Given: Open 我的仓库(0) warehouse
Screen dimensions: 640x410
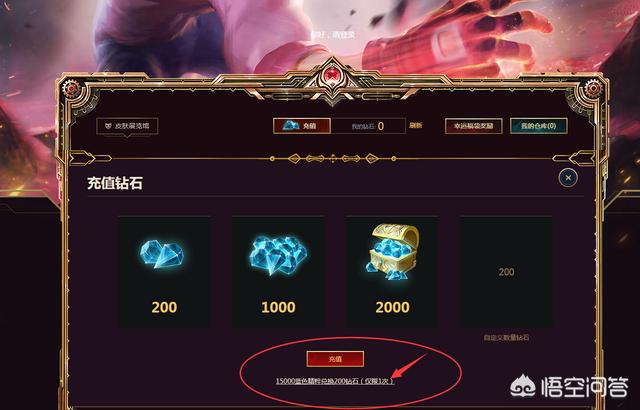Looking at the screenshot, I should [x=538, y=126].
